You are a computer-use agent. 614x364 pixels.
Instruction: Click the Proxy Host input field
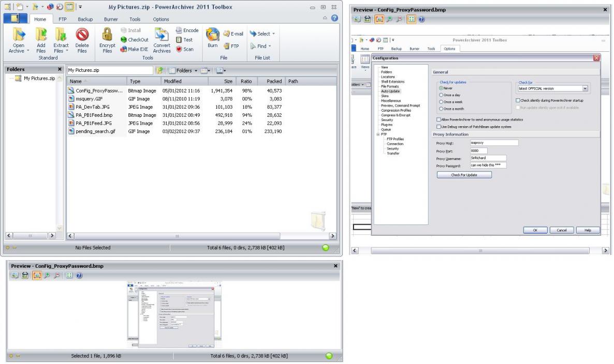pyautogui.click(x=494, y=143)
